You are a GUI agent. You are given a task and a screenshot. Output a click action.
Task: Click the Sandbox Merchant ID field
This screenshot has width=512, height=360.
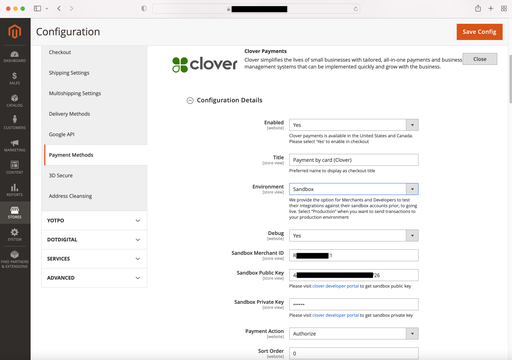[354, 256]
